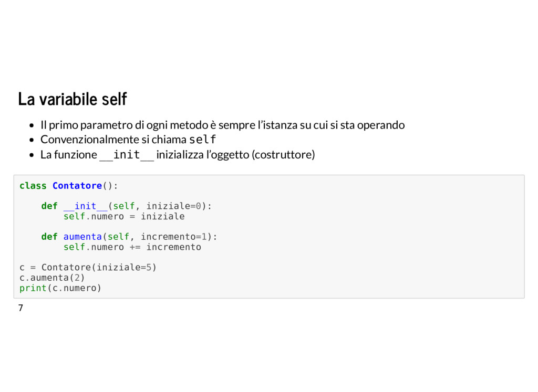
Task: Click the line 'self.numero = iniziale'
Action: (x=124, y=217)
